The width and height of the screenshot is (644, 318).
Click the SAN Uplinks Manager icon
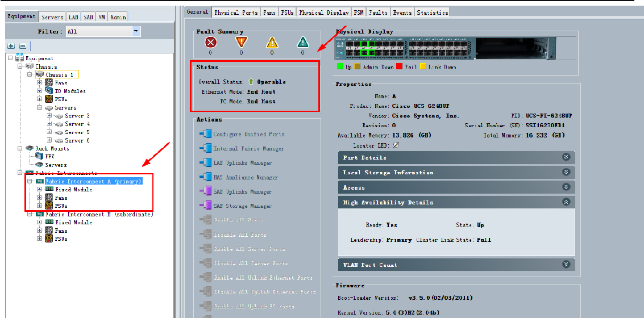205,191
